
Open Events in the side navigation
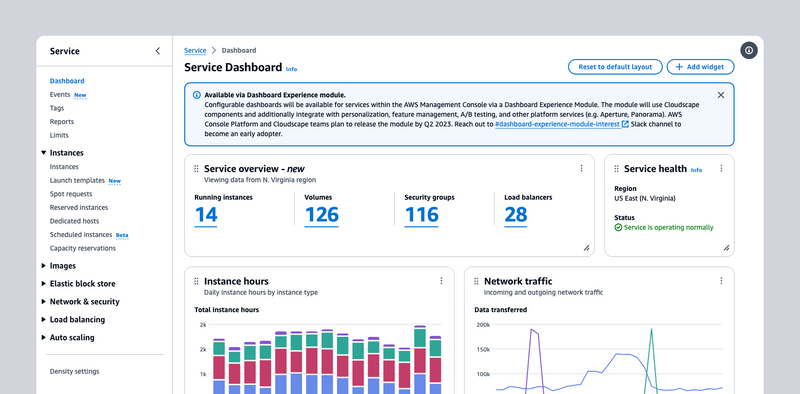coord(60,94)
